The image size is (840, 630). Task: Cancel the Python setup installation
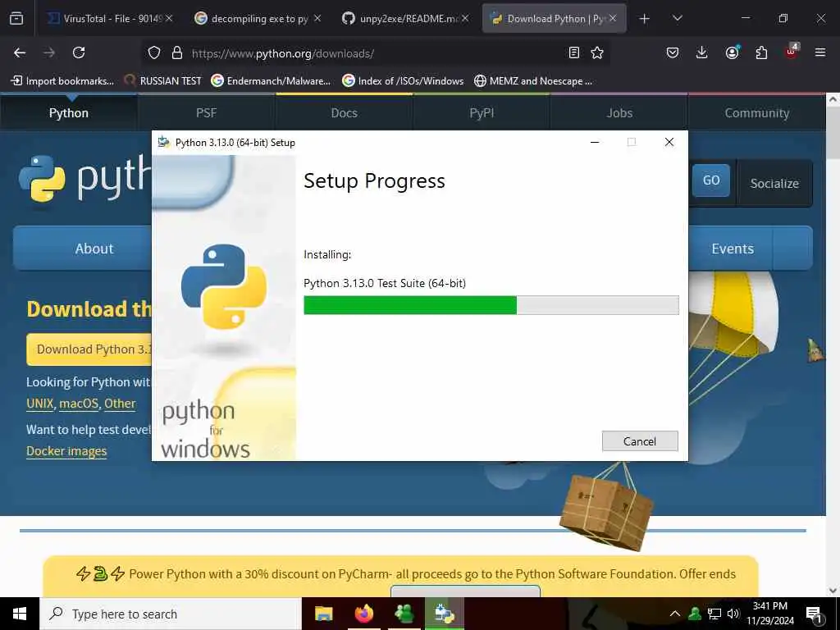[x=640, y=441]
